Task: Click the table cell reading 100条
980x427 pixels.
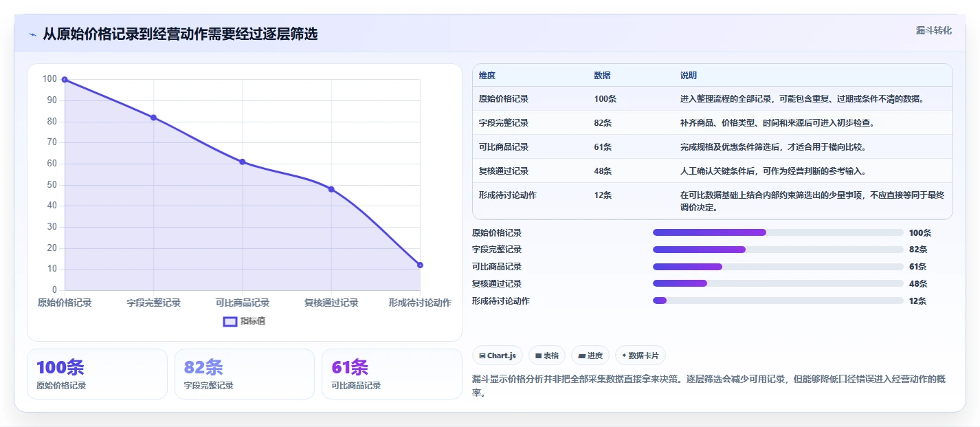Action: pos(605,99)
